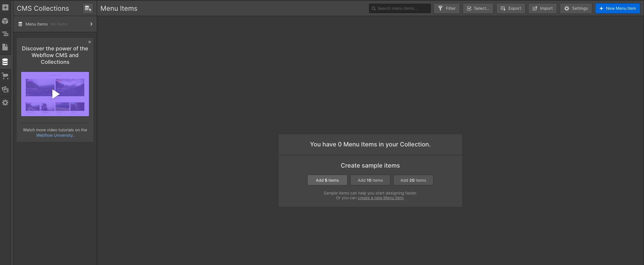Click the Import button

coord(542,8)
